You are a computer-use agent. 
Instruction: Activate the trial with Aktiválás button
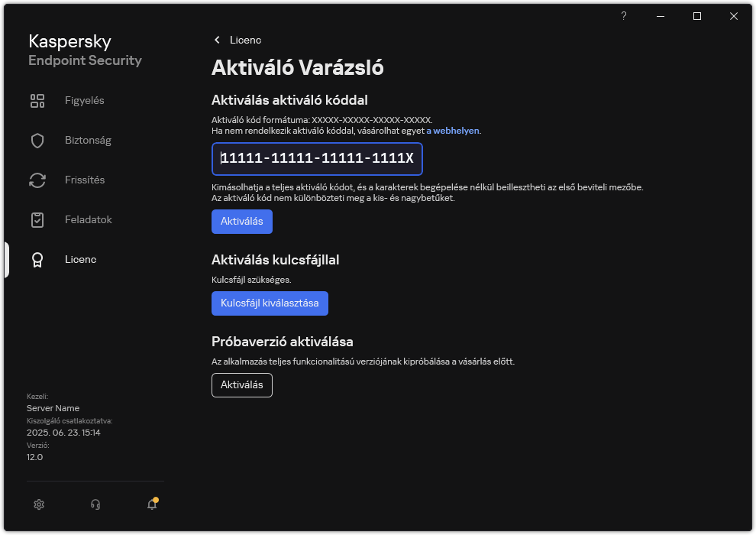(241, 385)
